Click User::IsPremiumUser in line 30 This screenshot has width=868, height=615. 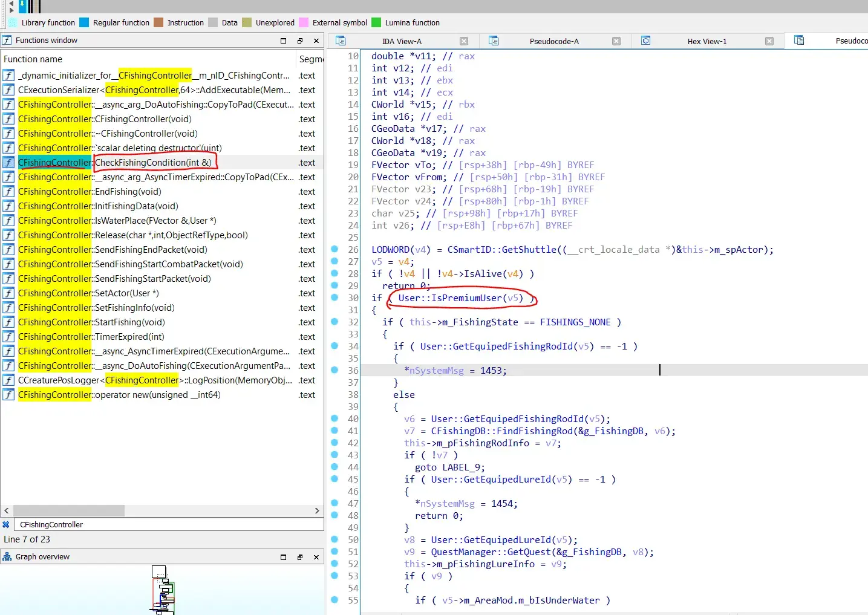450,298
